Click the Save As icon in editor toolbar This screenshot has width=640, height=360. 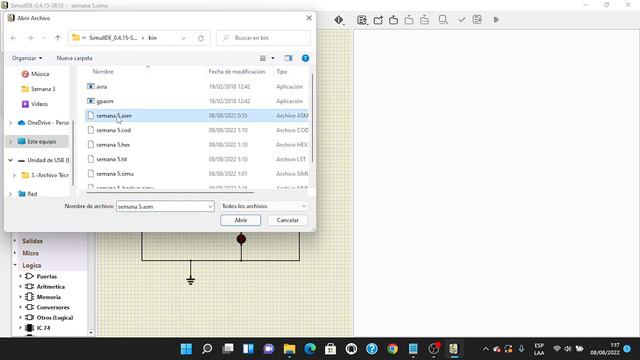(x=424, y=20)
